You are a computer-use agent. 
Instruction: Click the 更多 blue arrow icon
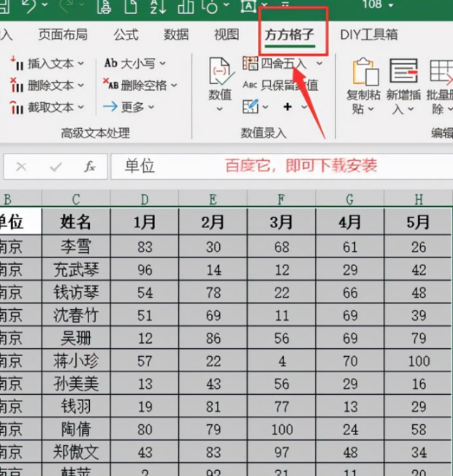click(110, 107)
